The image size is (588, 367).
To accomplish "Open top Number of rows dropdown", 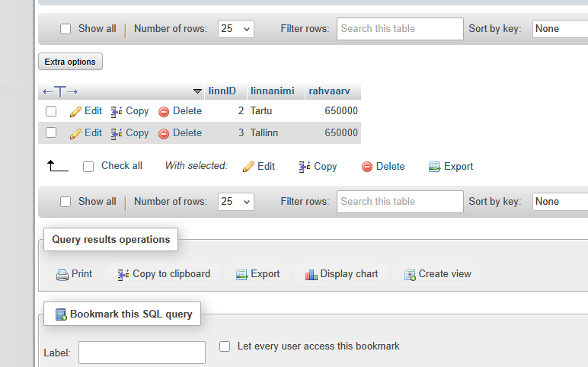I will tap(235, 29).
